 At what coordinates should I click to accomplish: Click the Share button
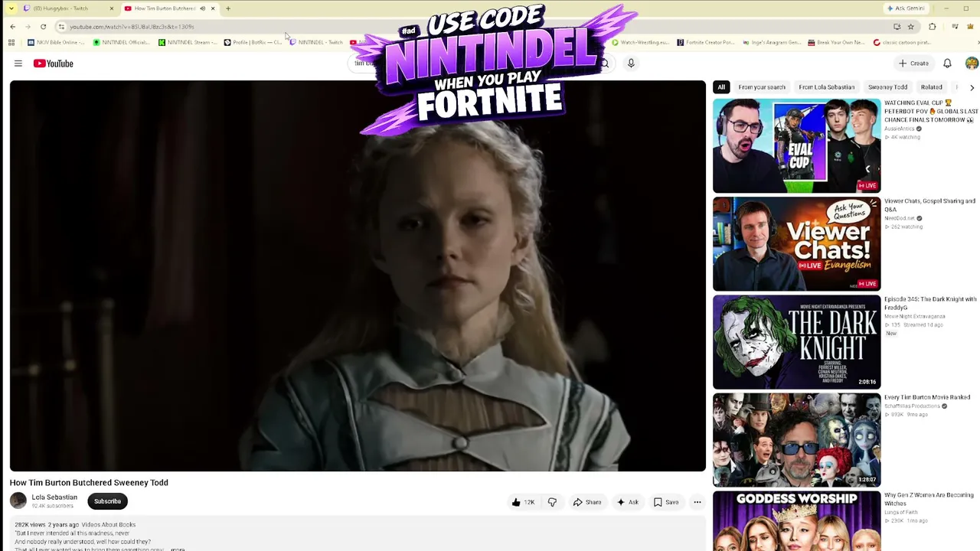587,502
